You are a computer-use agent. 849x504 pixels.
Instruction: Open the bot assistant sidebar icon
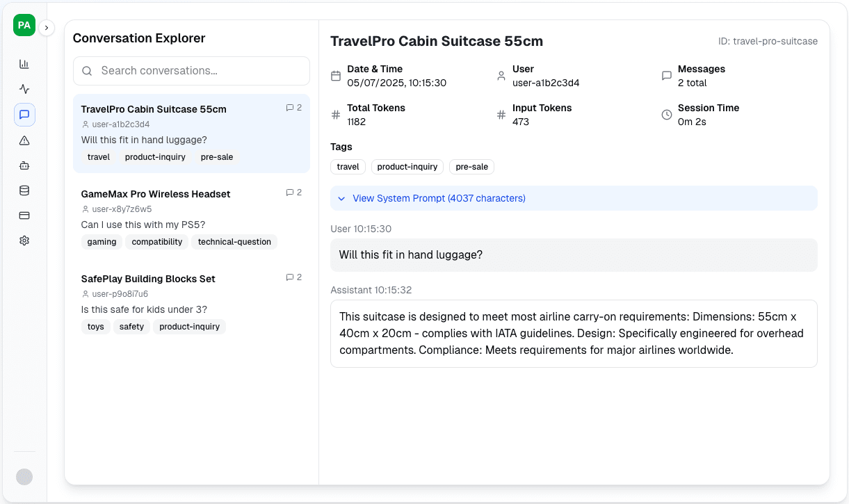(x=24, y=165)
